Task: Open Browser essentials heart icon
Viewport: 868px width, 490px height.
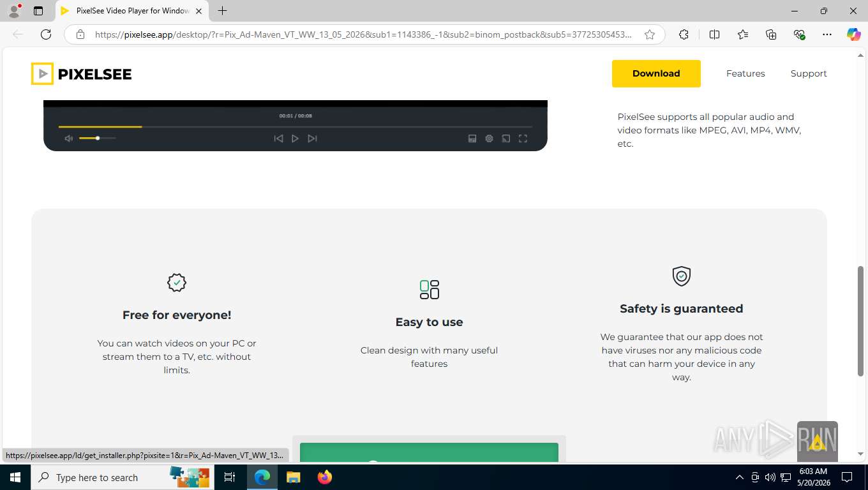Action: tap(800, 34)
